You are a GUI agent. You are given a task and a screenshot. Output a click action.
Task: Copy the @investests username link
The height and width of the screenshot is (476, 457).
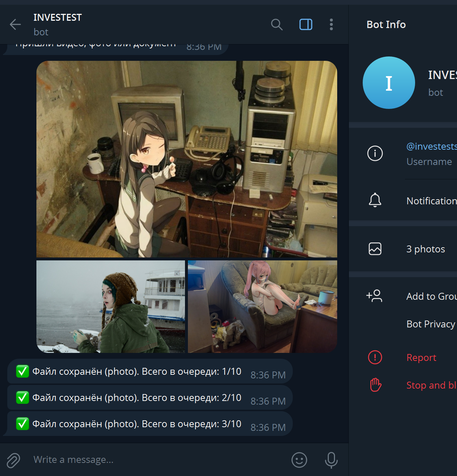(x=432, y=146)
